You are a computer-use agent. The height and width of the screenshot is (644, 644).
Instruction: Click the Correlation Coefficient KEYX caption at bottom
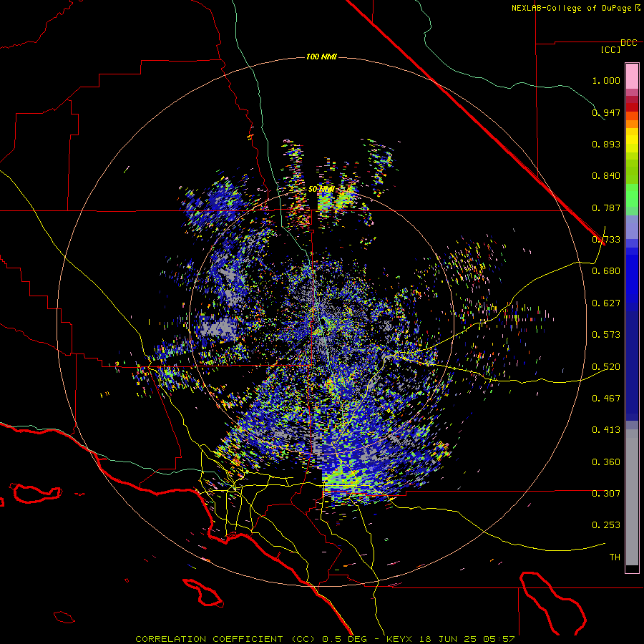[x=325, y=639]
